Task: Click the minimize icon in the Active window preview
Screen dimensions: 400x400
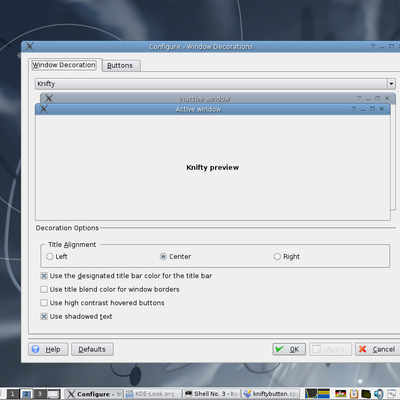Action: point(363,109)
